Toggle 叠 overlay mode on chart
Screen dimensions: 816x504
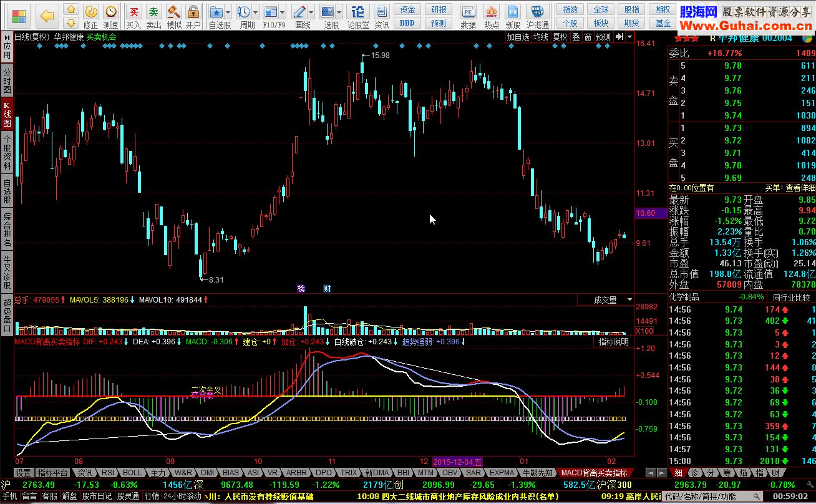coord(576,37)
